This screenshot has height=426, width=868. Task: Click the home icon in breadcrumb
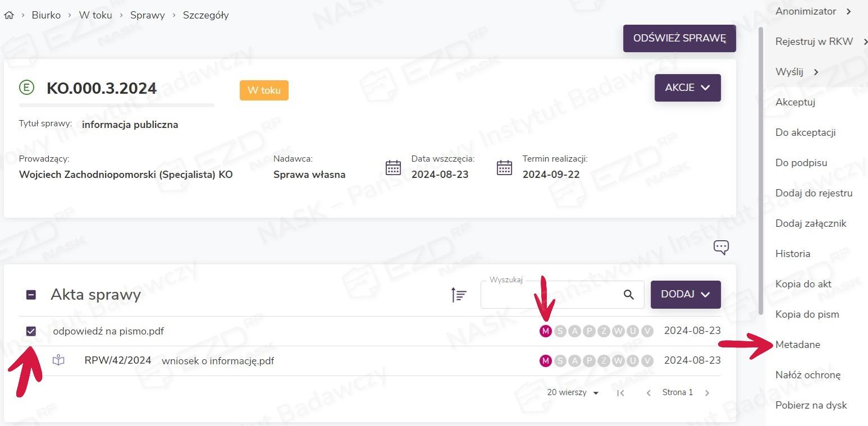coord(8,15)
